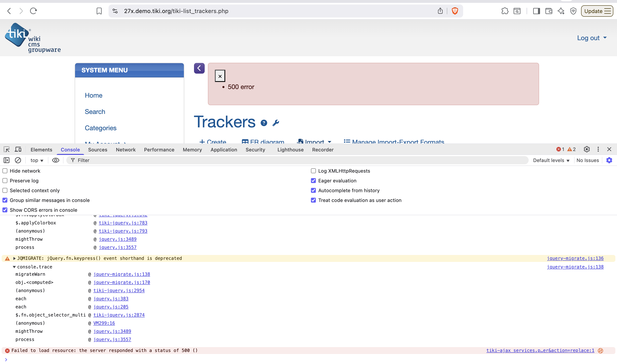
Task: Open the top context selector dropdown
Action: pos(37,160)
